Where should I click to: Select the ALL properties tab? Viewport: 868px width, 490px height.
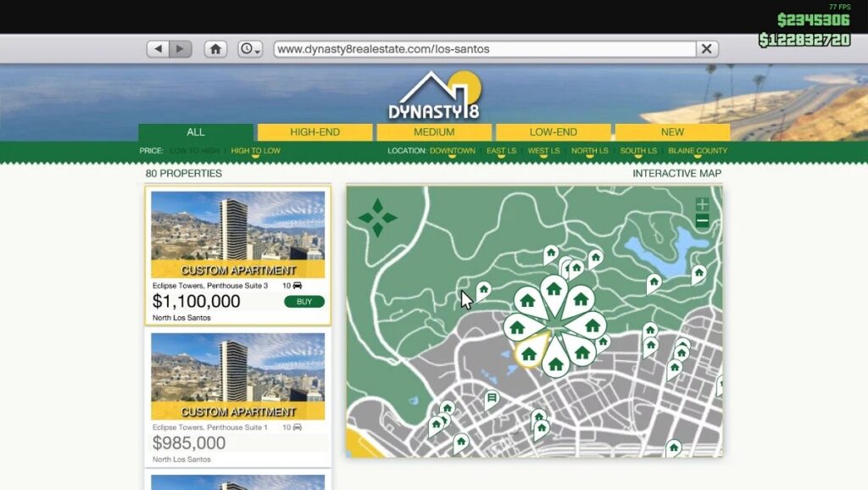point(196,131)
